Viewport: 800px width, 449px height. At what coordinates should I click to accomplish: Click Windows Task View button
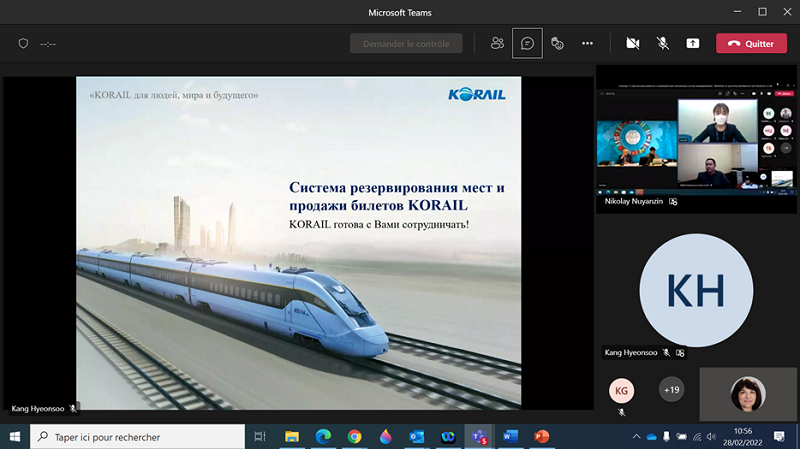pos(260,437)
